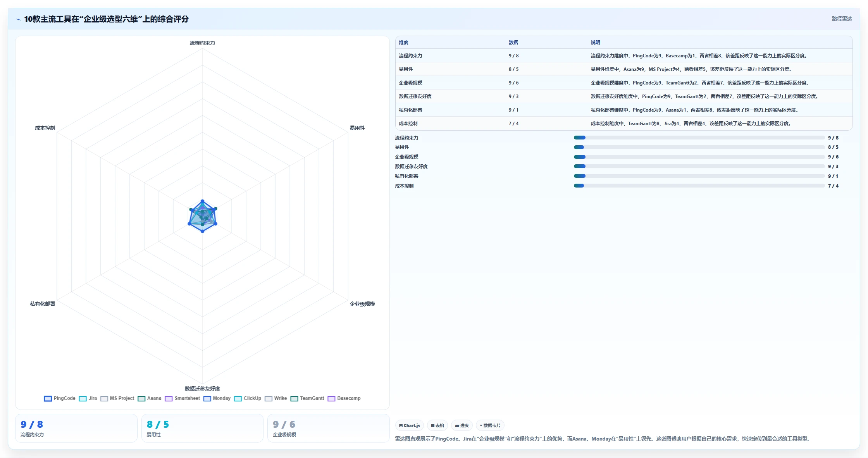Click the main title heading text
Screen dimensions: 868x458
[106, 19]
